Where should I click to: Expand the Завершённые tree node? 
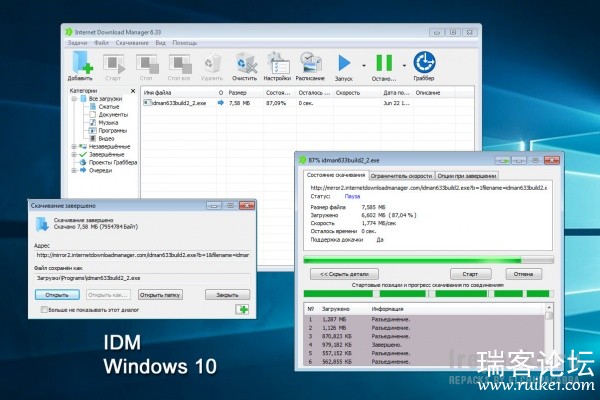[74, 155]
